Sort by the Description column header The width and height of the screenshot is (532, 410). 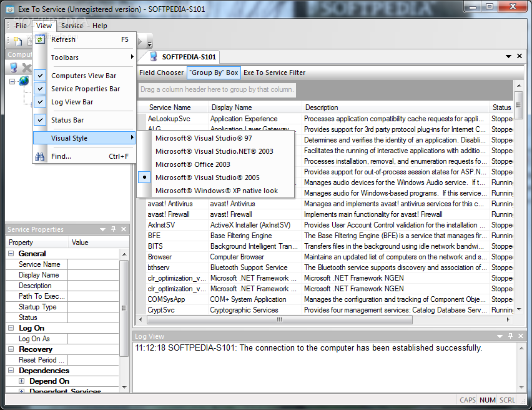(395, 107)
